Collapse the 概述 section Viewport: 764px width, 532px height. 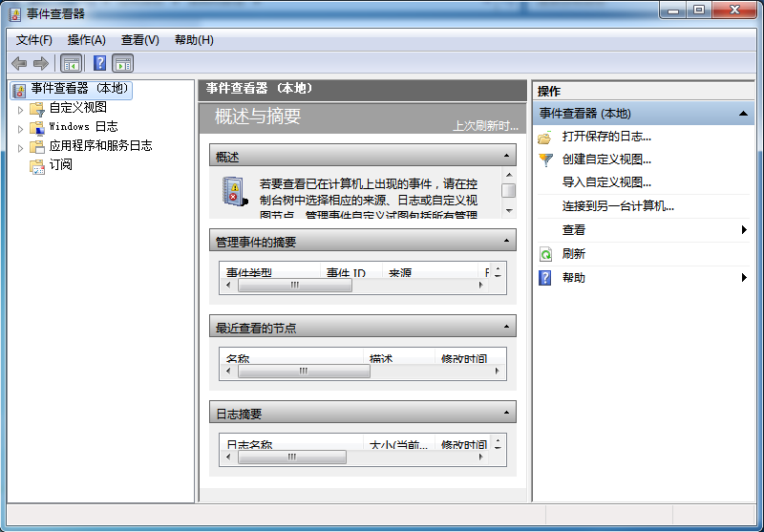[x=506, y=156]
